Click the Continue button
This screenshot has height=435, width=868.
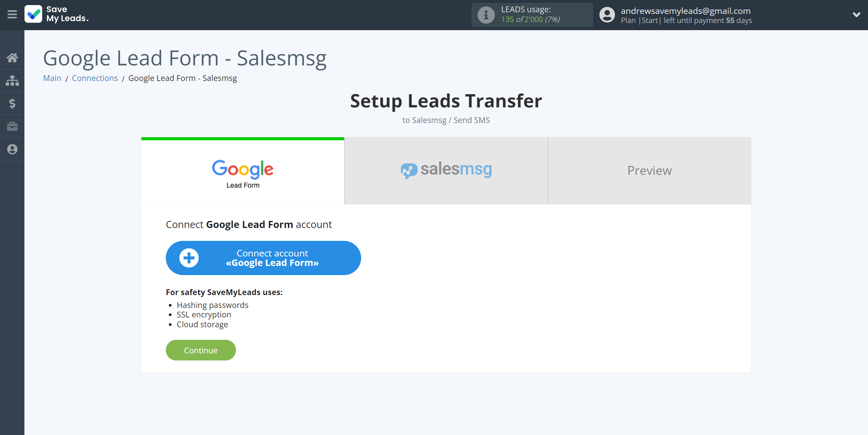[x=200, y=350]
